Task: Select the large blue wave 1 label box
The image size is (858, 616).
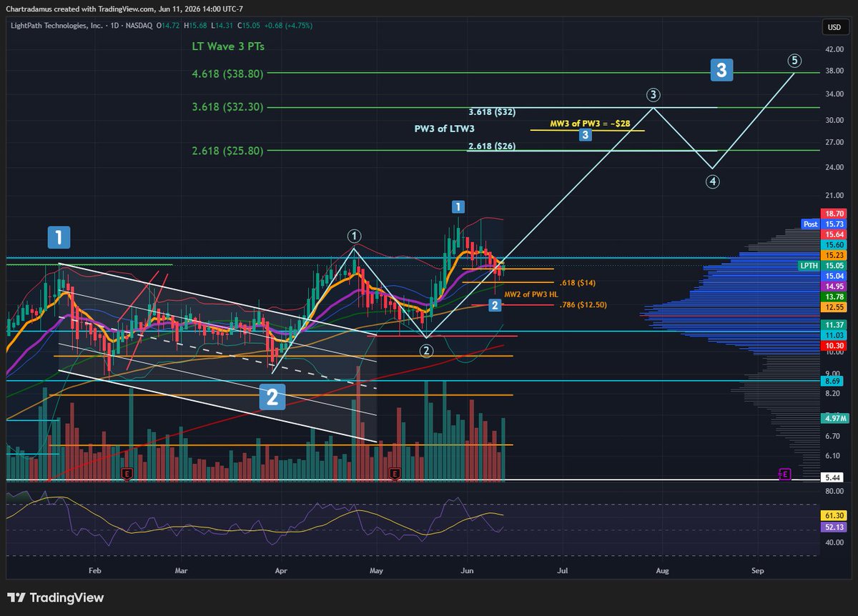Action: click(59, 237)
